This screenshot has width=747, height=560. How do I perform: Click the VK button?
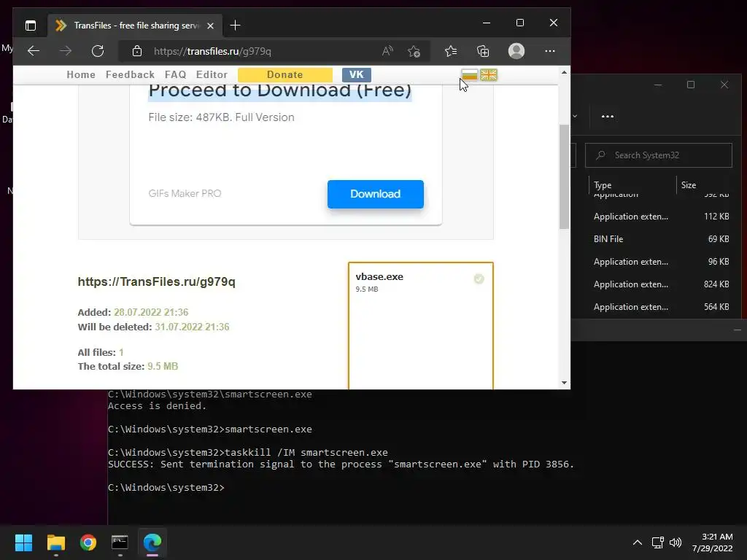tap(356, 75)
